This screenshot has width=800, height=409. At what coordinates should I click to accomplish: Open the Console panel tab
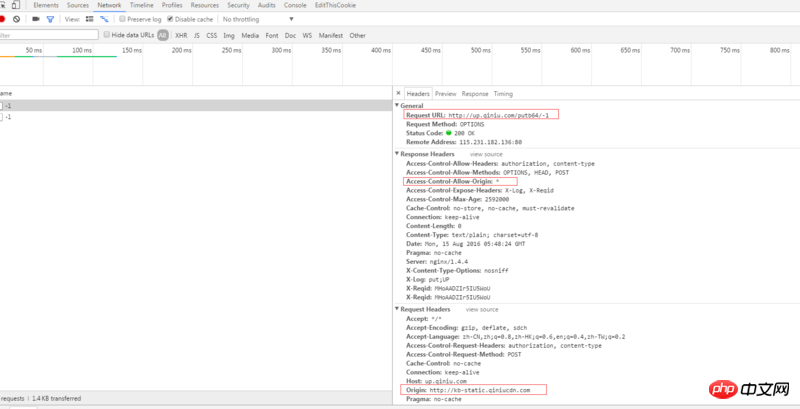[x=295, y=6]
